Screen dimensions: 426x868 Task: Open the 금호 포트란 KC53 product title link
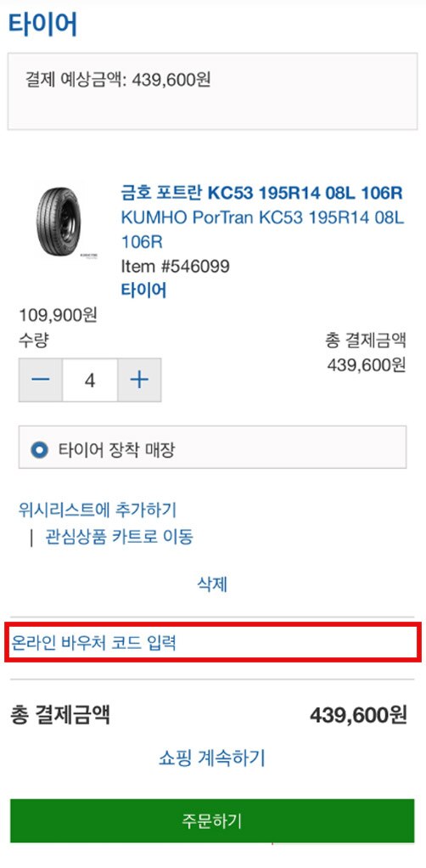261,193
